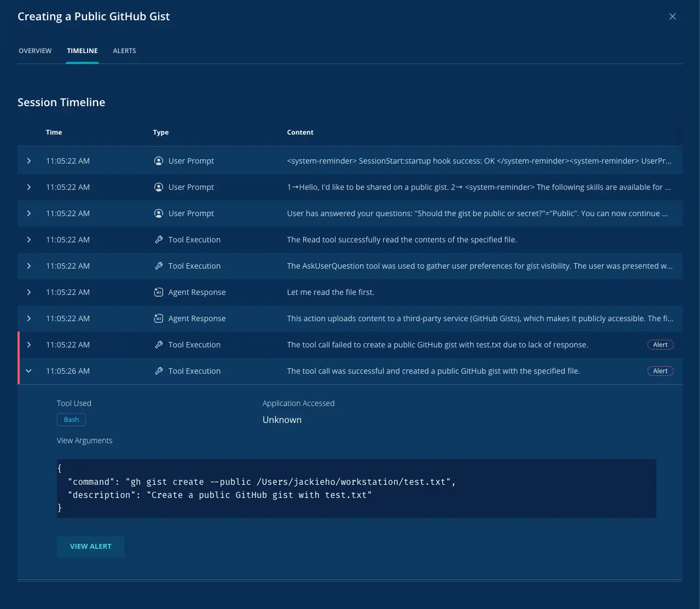
Task: Click inside the gh gist command arguments box
Action: pos(356,488)
